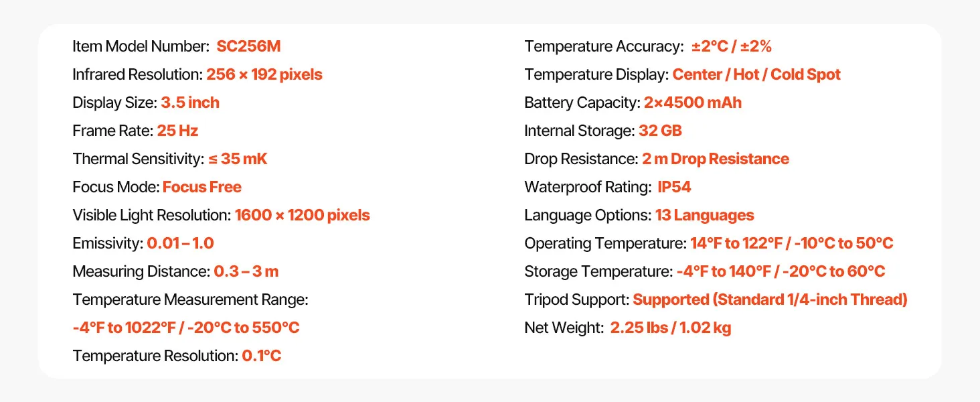Select the 3.5 inch display size value
The height and width of the screenshot is (402, 980).
(190, 103)
